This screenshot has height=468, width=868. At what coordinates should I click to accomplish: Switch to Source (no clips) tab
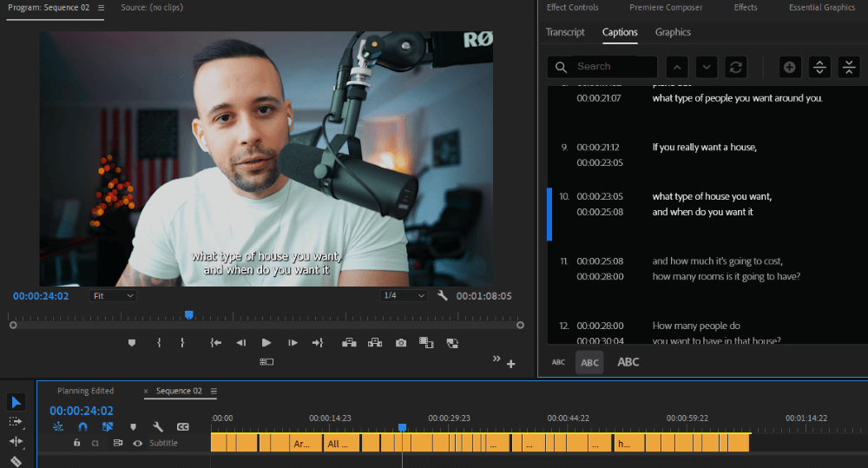point(152,7)
